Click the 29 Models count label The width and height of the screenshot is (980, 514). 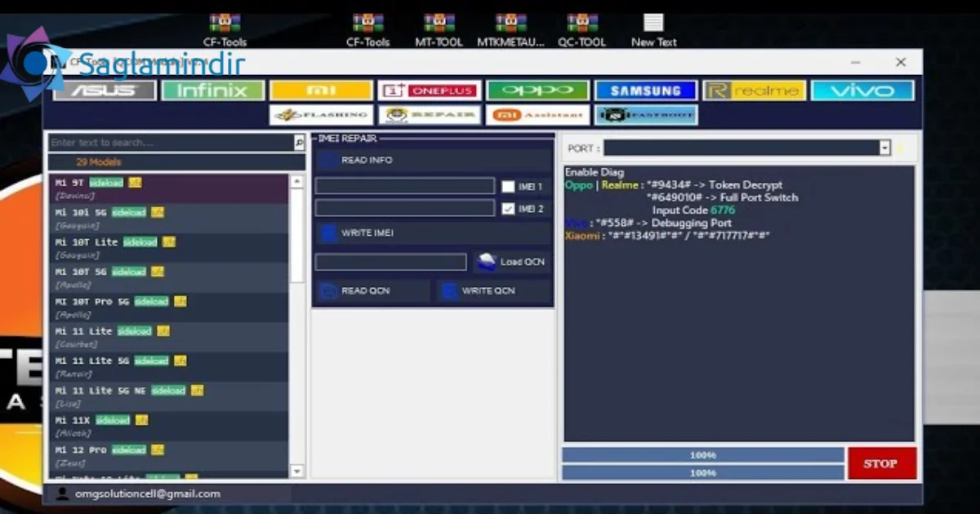pos(98,162)
